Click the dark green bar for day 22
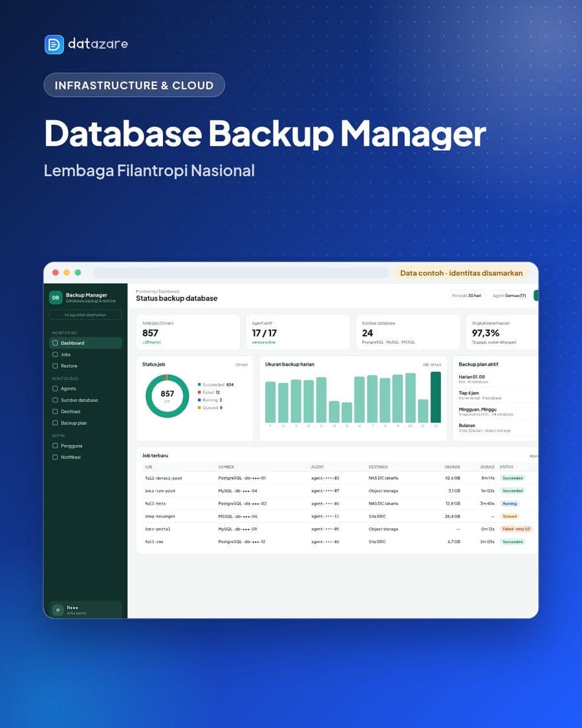The image size is (582, 728). 435,397
